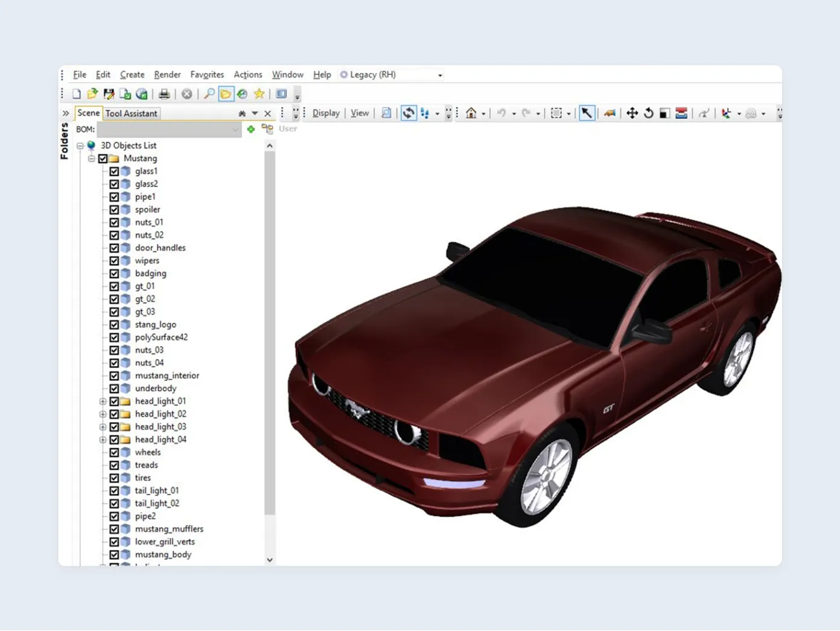This screenshot has width=840, height=631.
Task: Click the scene tree scrollbar down arrow
Action: click(270, 560)
